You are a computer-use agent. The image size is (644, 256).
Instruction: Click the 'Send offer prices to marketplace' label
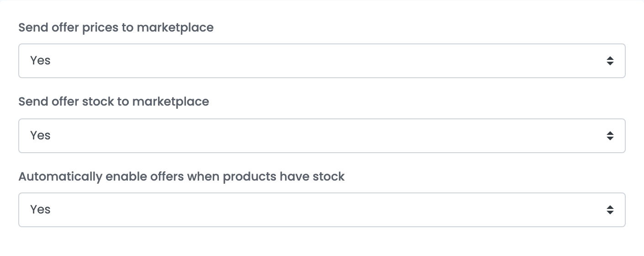tap(116, 27)
